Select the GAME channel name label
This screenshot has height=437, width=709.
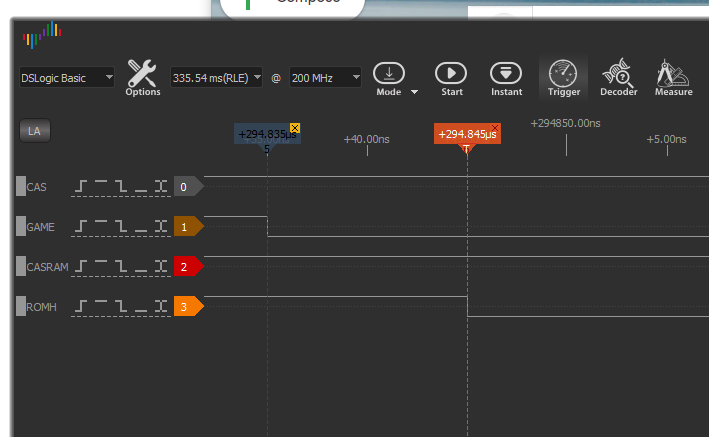(40, 227)
